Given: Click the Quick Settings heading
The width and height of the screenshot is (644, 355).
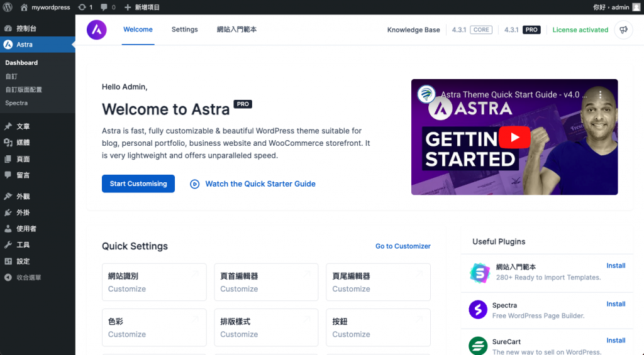Looking at the screenshot, I should point(135,246).
